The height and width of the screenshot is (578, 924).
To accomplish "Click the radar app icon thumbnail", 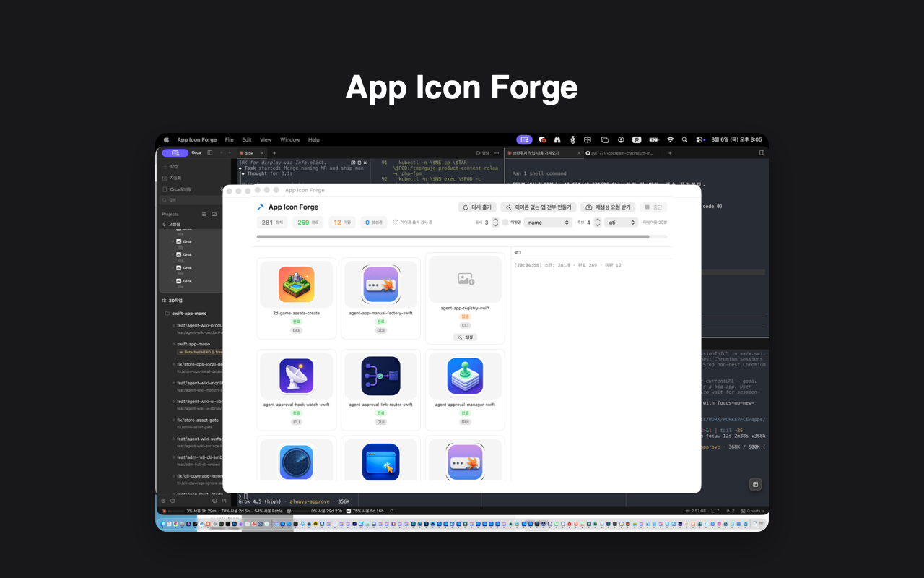I will point(296,462).
